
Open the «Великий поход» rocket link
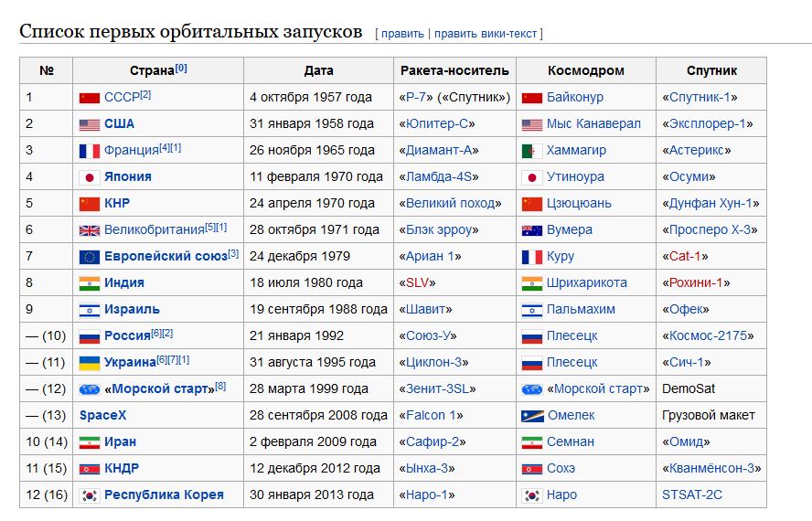coord(450,204)
